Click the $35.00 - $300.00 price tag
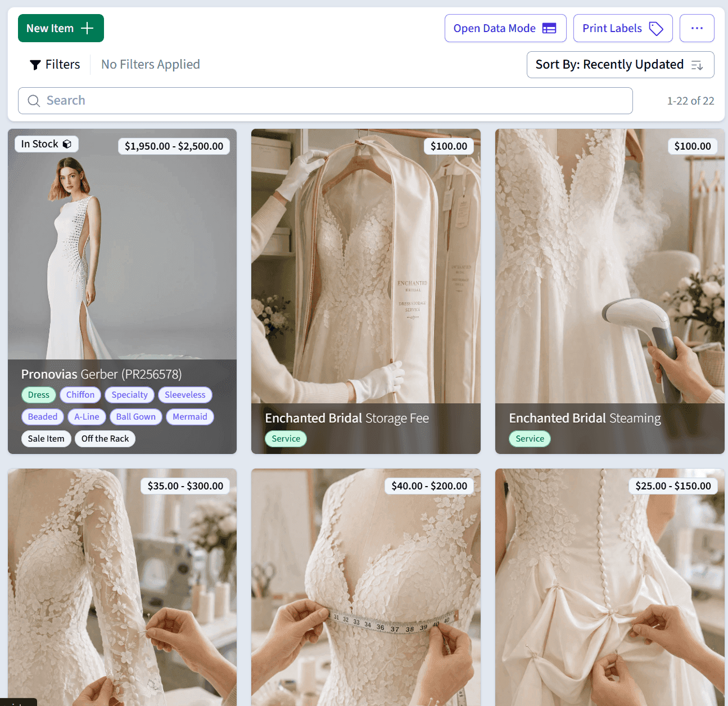The image size is (728, 706). (x=186, y=486)
